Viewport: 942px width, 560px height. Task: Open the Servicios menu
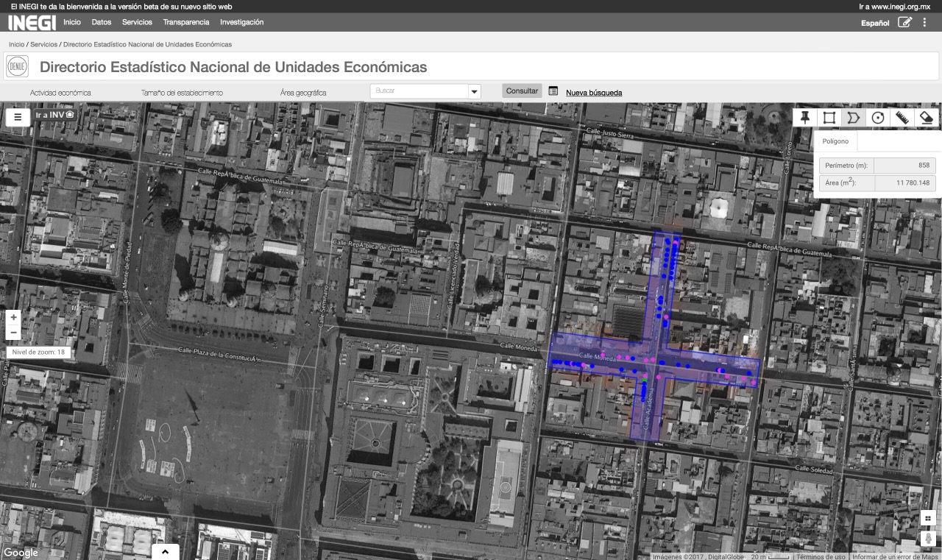point(137,22)
